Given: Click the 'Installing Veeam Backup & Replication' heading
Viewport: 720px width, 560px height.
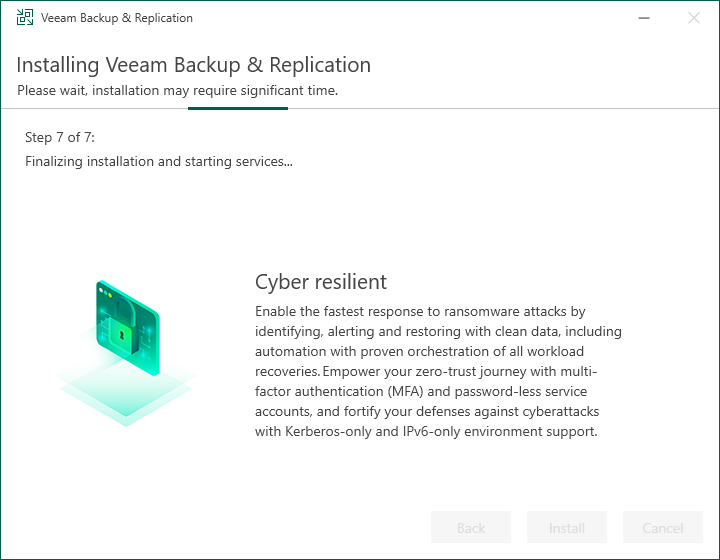Looking at the screenshot, I should [193, 65].
